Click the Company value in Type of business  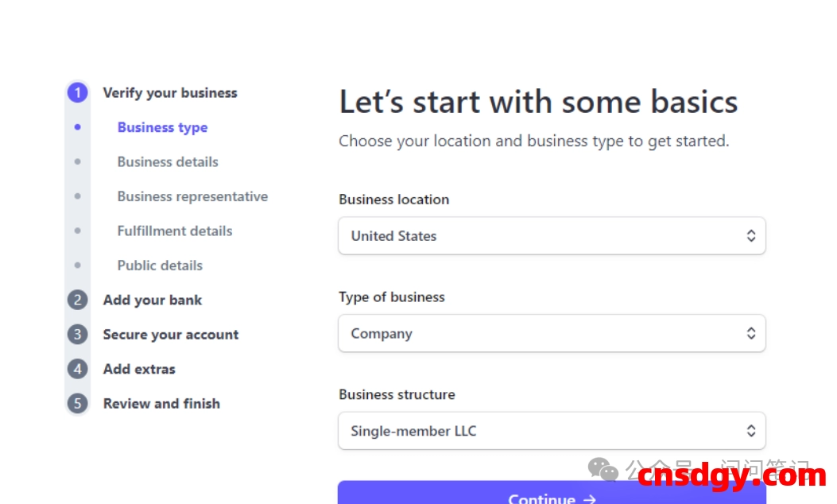tap(382, 333)
